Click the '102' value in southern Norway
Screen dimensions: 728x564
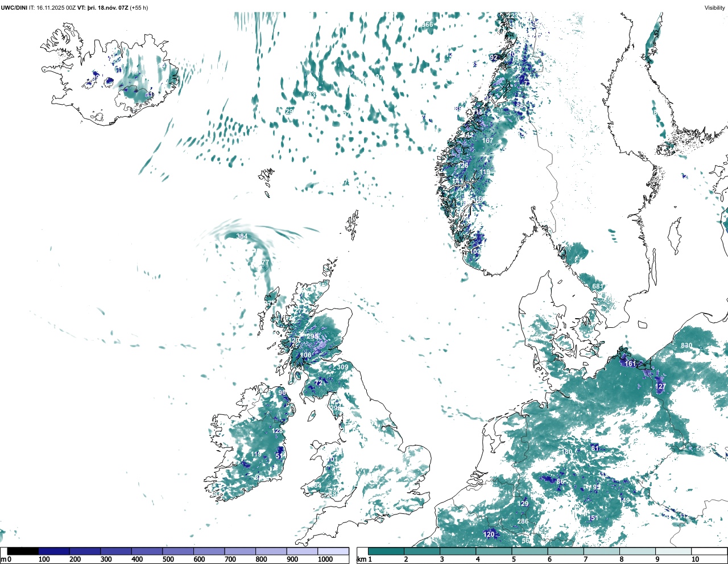475,251
